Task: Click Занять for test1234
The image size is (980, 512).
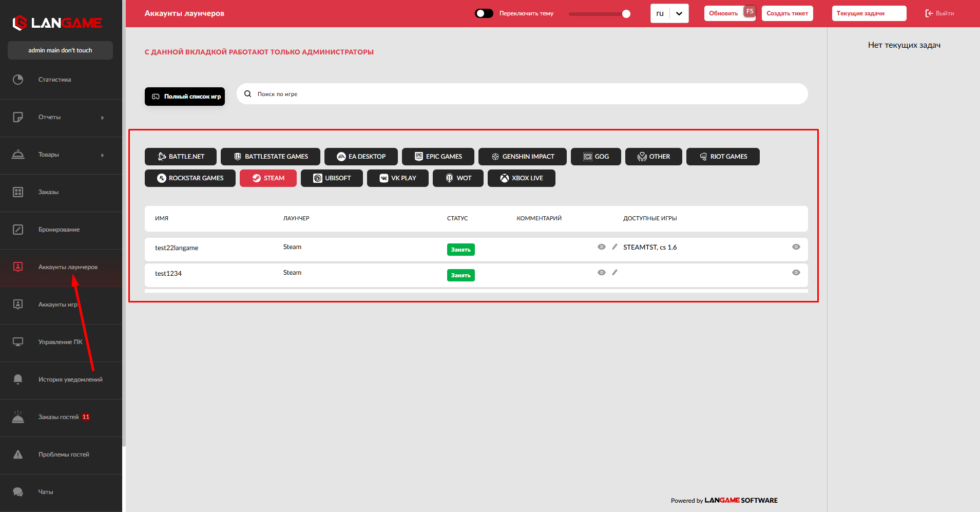Action: point(461,275)
